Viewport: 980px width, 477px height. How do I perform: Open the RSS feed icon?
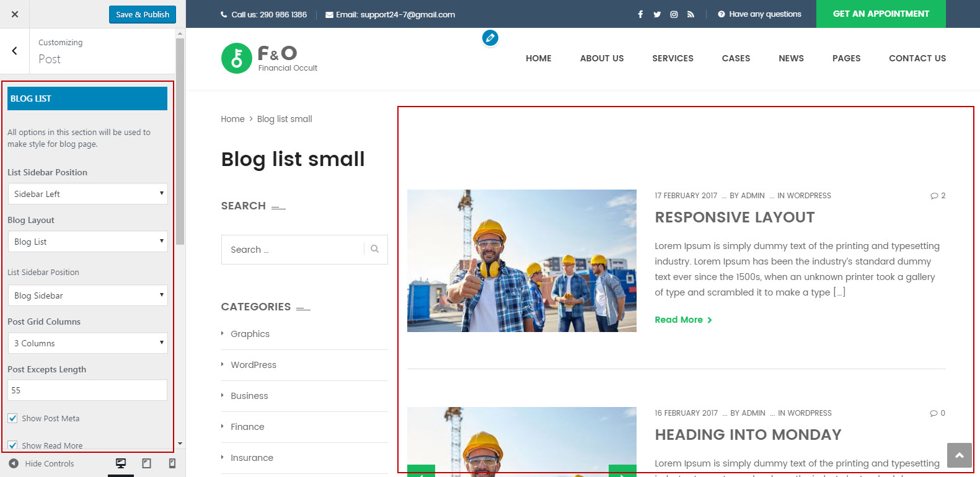[x=691, y=14]
